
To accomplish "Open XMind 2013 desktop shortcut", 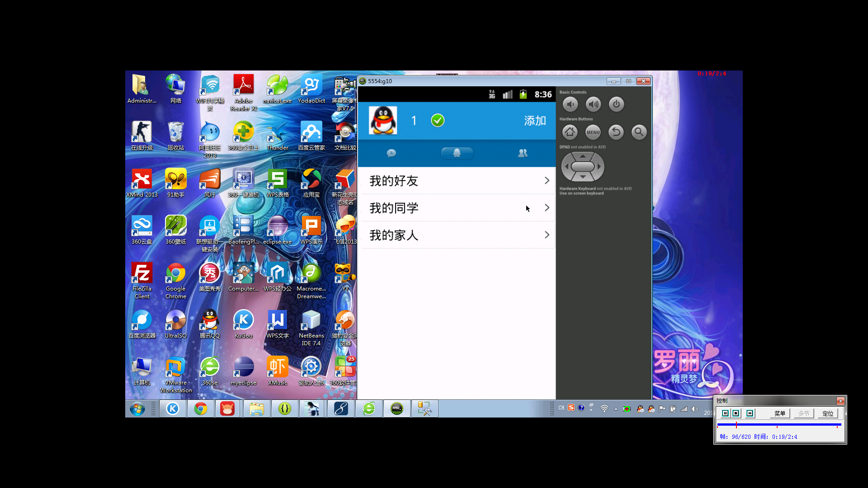I will 142,183.
